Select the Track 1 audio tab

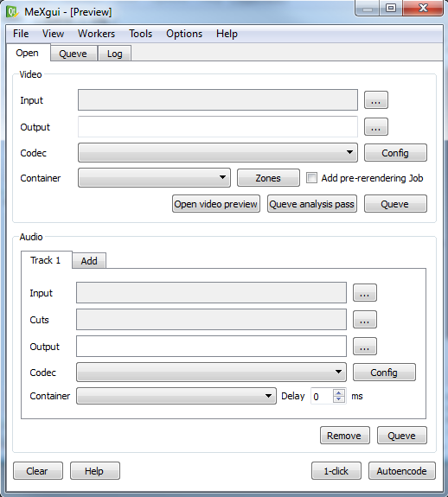[x=46, y=260]
